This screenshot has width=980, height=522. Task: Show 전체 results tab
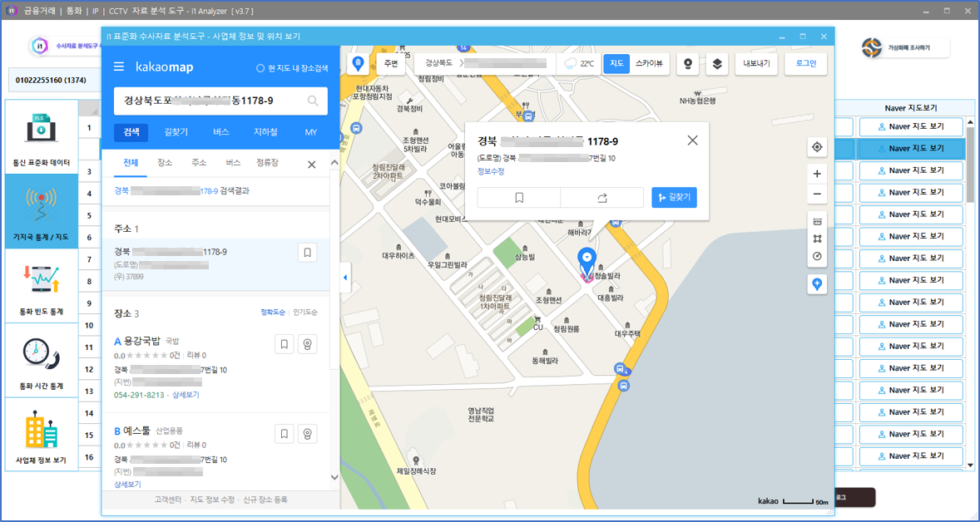131,163
